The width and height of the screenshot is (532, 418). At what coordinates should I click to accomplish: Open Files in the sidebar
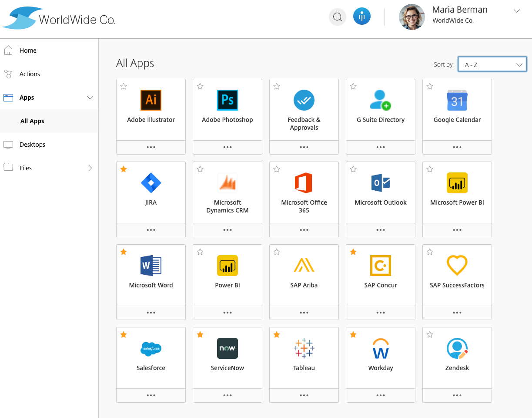(x=49, y=168)
